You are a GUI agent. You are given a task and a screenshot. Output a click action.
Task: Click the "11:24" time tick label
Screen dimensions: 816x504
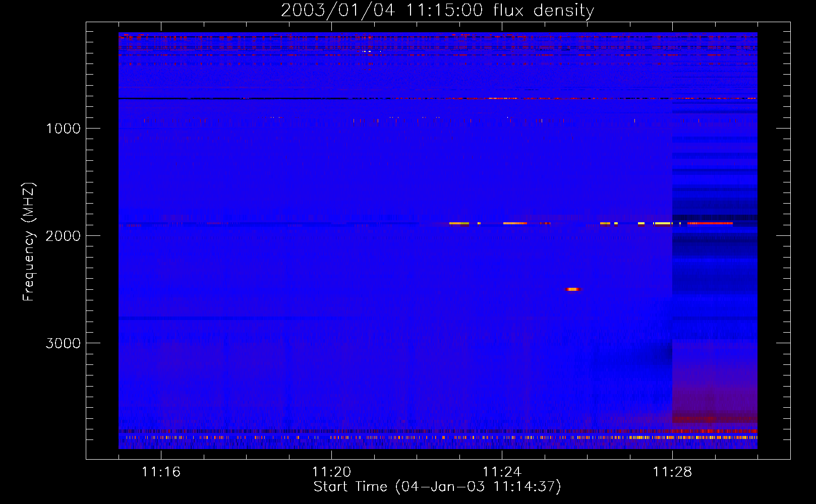pos(502,472)
